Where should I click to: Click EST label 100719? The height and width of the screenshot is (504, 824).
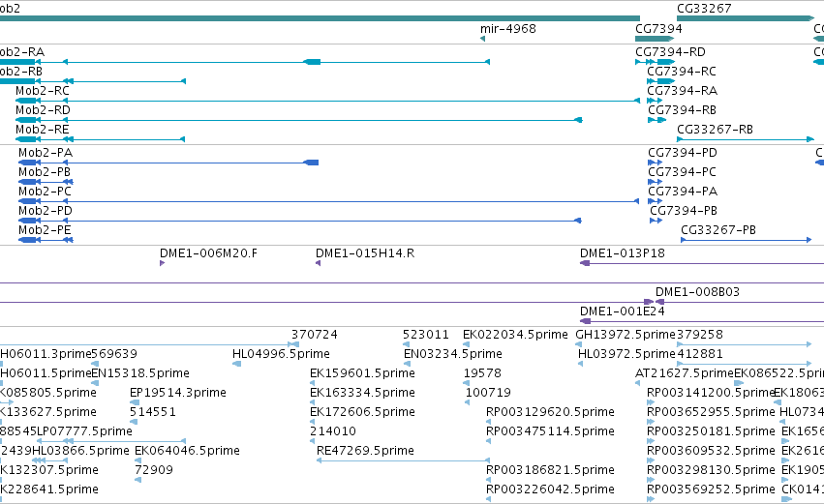488,393
